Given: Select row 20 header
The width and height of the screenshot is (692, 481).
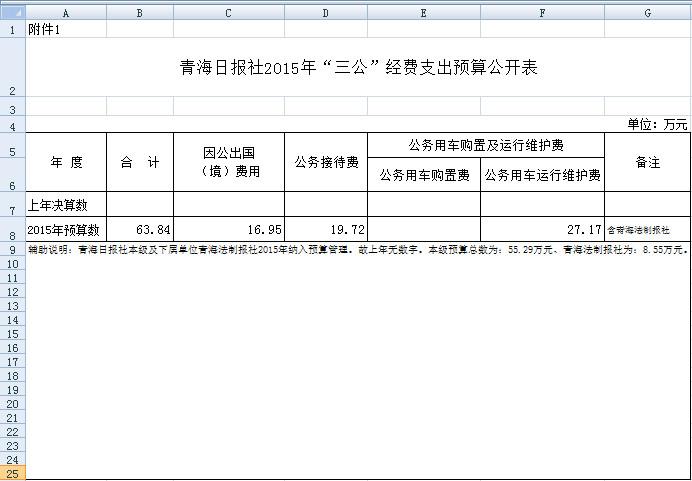Looking at the screenshot, I should (x=13, y=404).
